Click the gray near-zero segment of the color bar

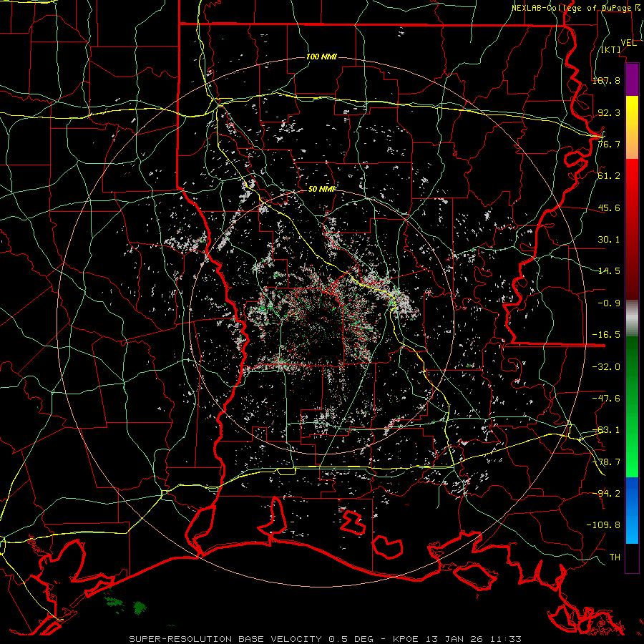(632, 318)
